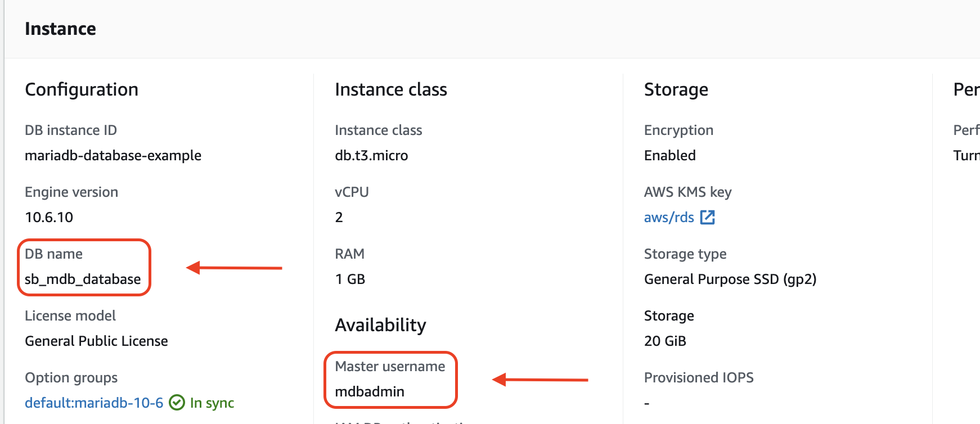Click the external link icon beside aws/rds
980x424 pixels.
[707, 218]
